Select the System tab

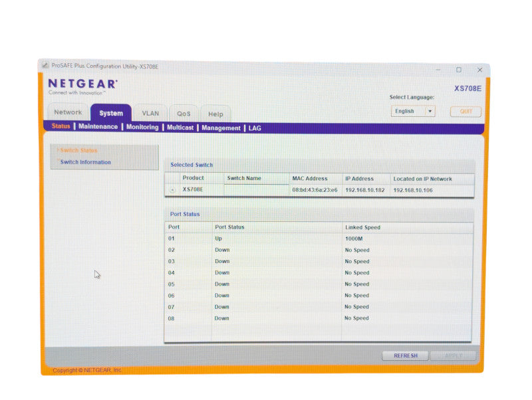point(111,113)
